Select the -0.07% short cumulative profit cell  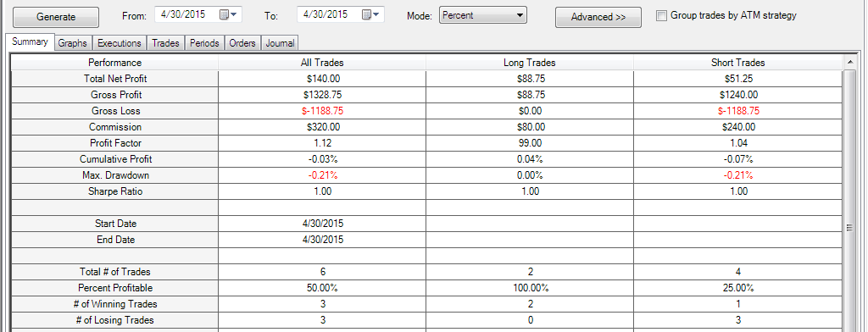pos(738,159)
